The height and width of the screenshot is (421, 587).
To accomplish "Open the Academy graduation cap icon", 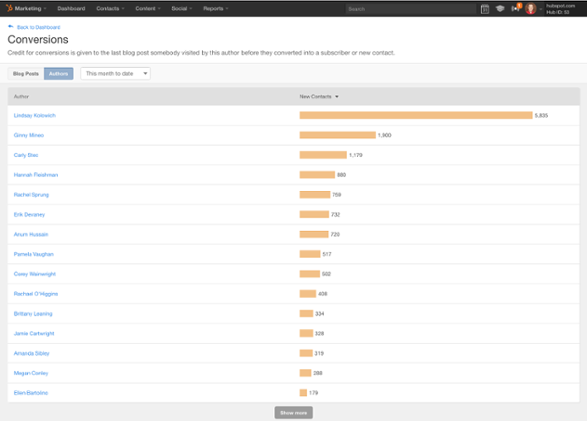I will pyautogui.click(x=500, y=9).
